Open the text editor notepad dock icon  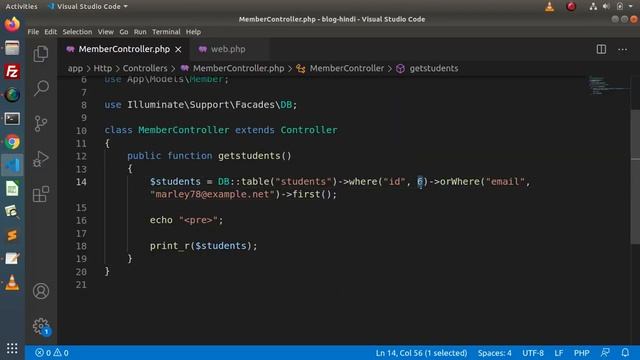[x=12, y=259]
